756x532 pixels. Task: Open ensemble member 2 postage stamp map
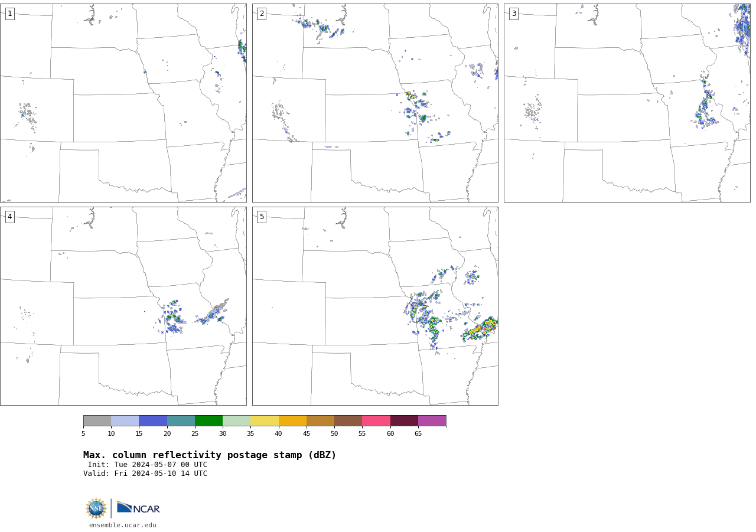point(375,103)
